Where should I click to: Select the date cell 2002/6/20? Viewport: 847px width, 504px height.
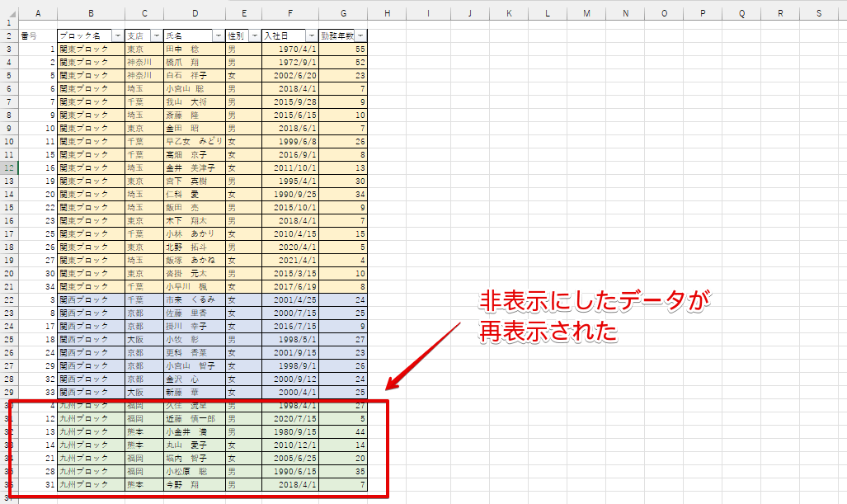290,76
